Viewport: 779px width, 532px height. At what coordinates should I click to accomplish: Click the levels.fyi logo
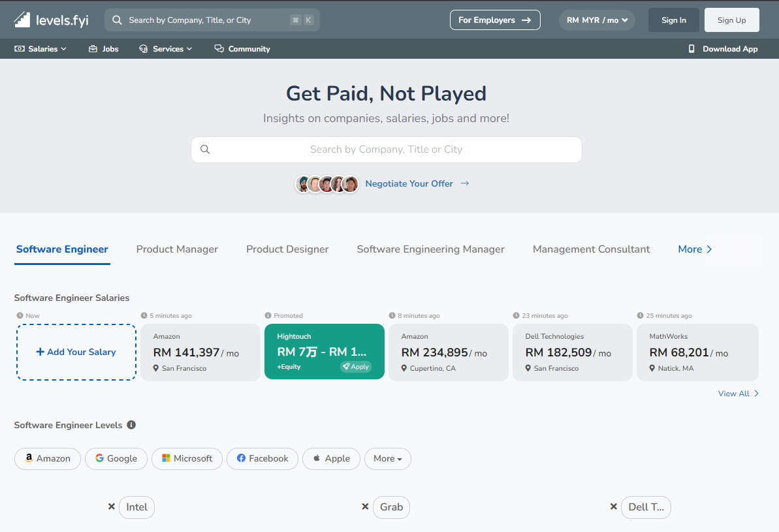pos(51,20)
